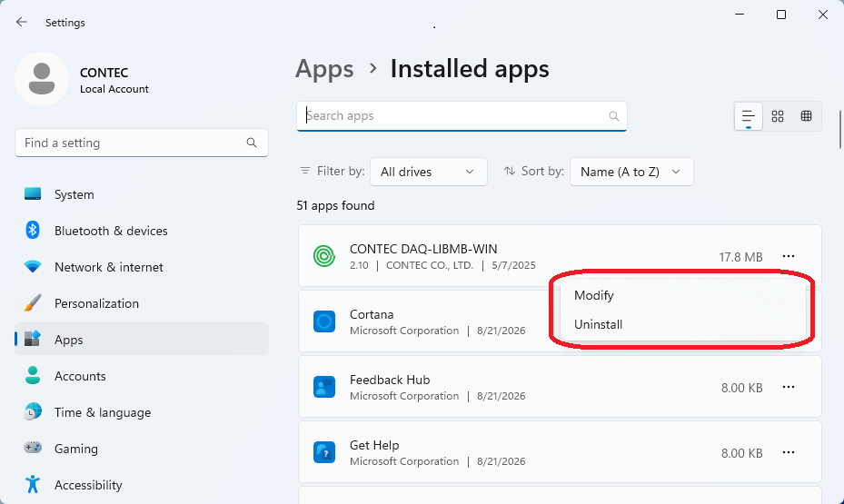Maximize the Settings window

(781, 15)
